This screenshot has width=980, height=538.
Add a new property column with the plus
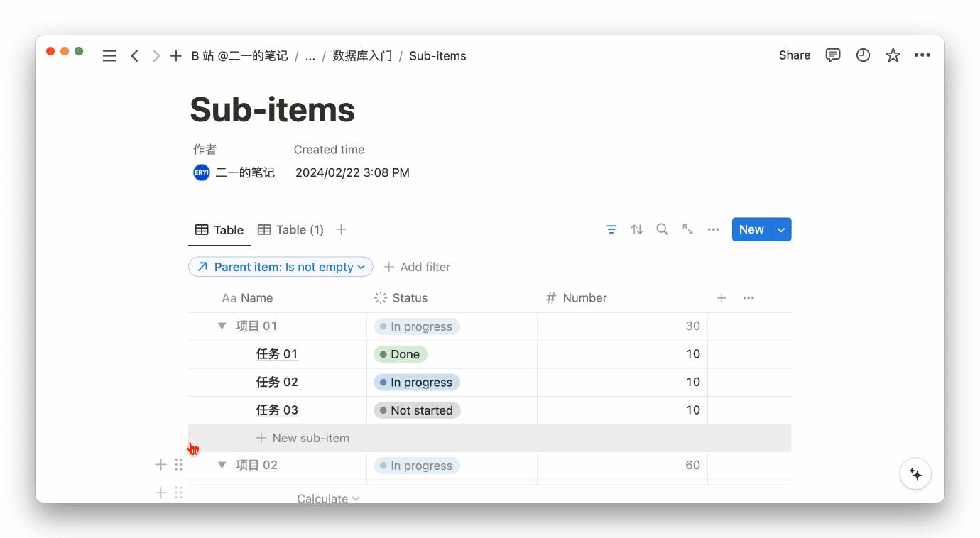tap(722, 298)
